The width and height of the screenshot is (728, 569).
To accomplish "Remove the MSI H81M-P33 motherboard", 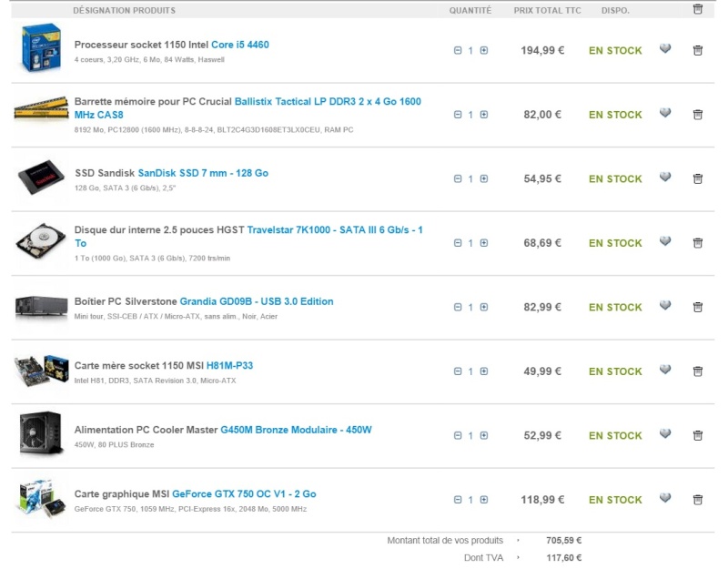I will (x=697, y=371).
